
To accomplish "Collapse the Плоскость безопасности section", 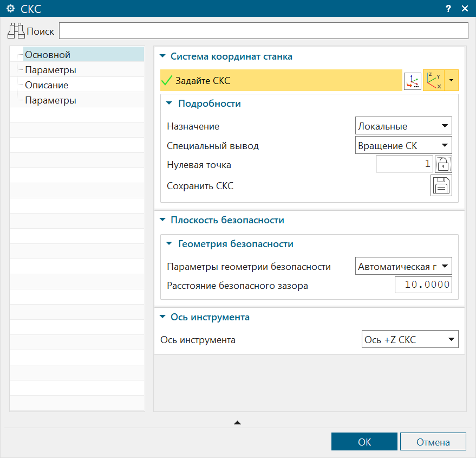I will 162,220.
